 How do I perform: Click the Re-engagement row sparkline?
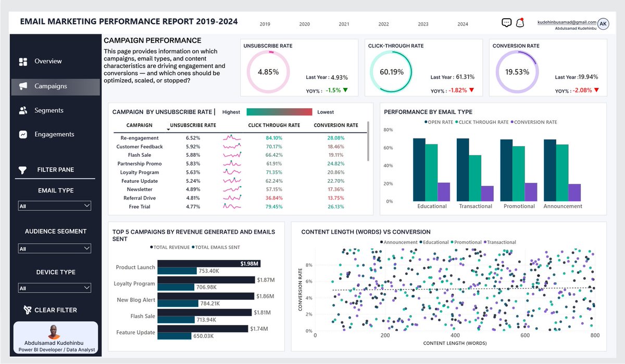pos(232,138)
